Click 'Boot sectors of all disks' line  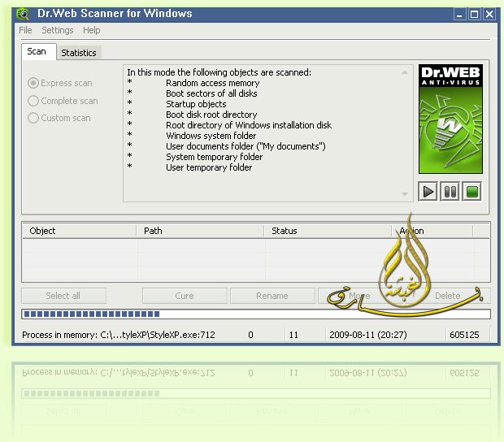click(211, 93)
